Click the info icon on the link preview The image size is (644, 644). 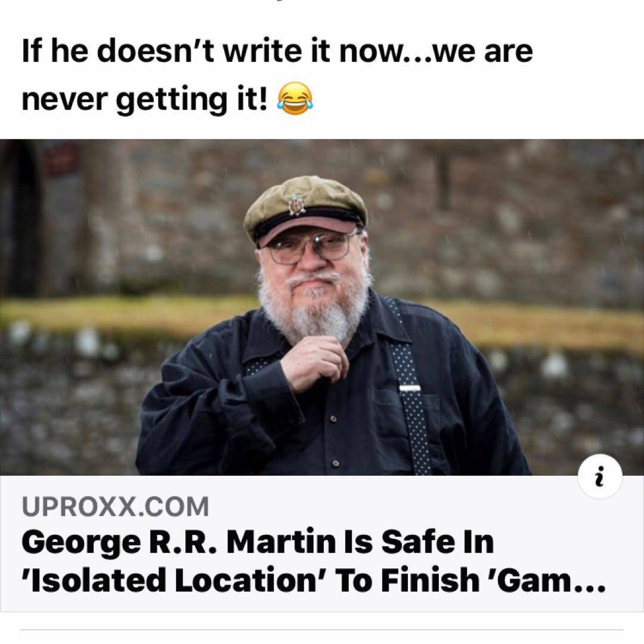tap(600, 476)
